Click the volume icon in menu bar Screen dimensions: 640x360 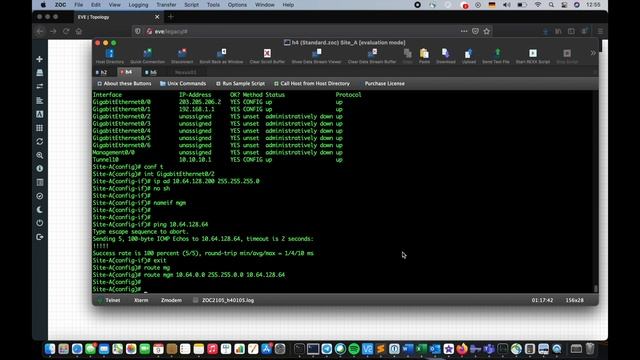[x=507, y=5]
